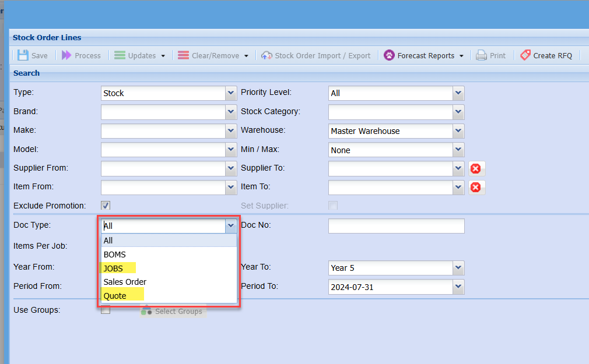Click the Make input field

(x=163, y=130)
